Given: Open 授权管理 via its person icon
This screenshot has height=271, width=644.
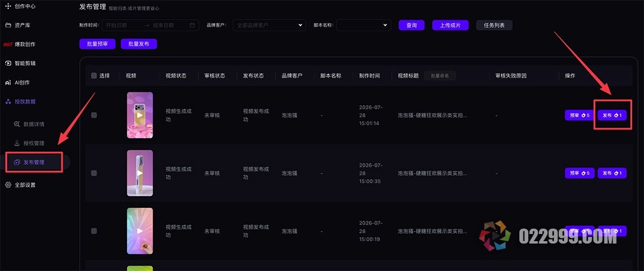Looking at the screenshot, I should click(17, 143).
